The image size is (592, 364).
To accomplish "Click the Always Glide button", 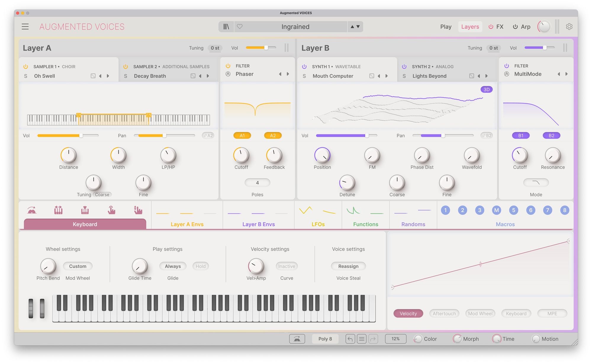I will click(173, 266).
